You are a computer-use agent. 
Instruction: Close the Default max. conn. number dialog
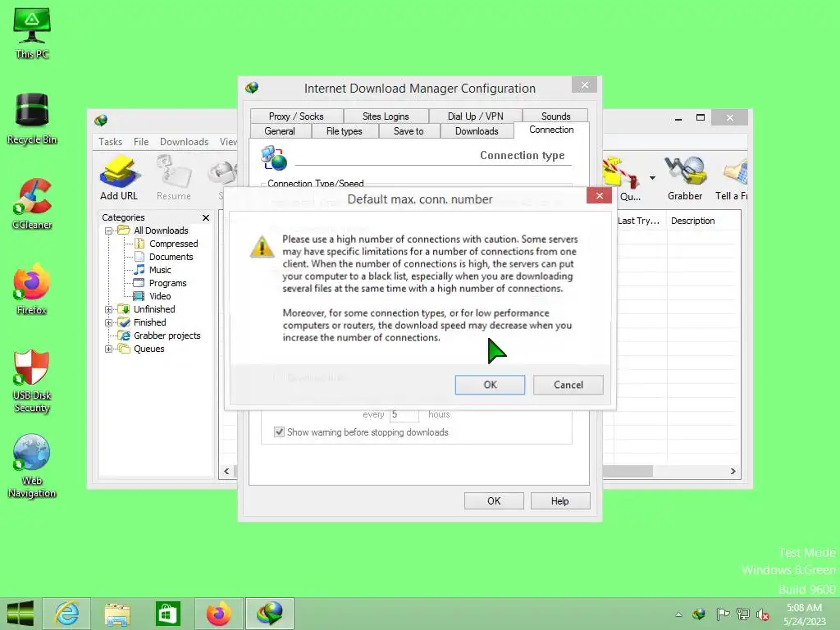click(x=599, y=196)
